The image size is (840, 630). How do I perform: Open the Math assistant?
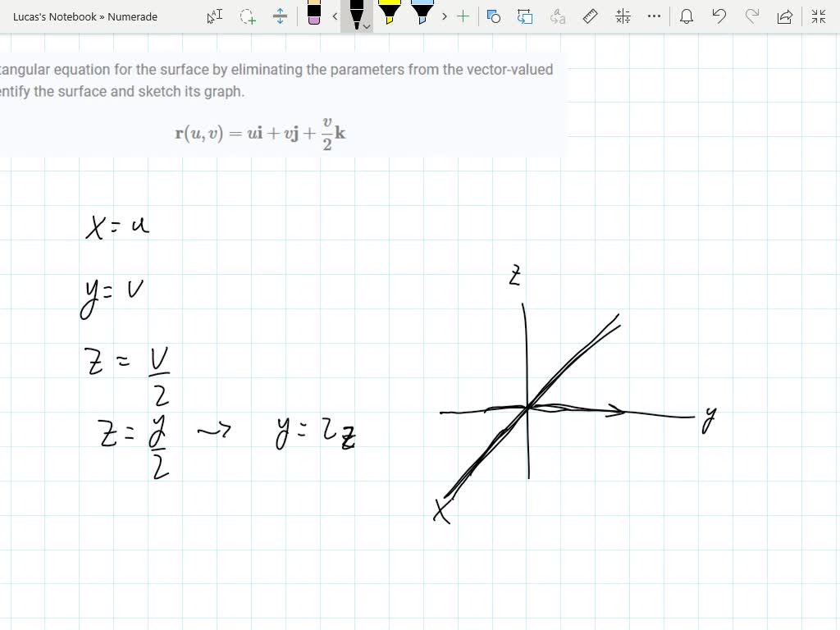pyautogui.click(x=622, y=16)
